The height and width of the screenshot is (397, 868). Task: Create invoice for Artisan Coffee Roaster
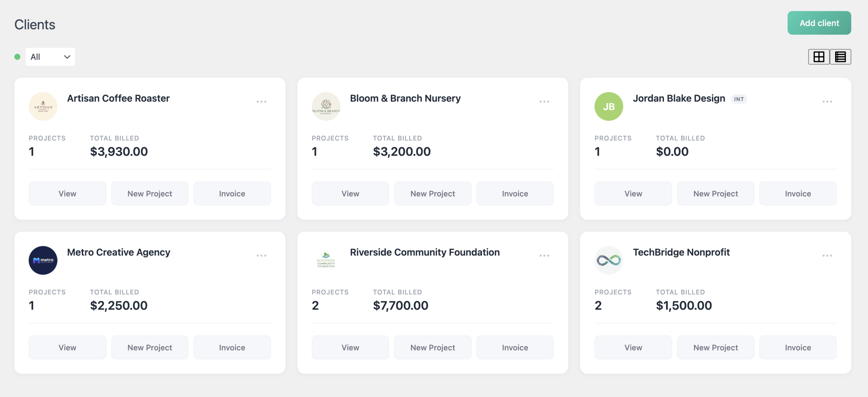pos(232,194)
